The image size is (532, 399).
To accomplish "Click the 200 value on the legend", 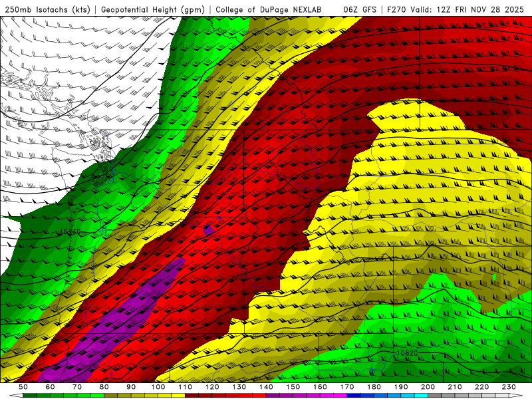I will coord(428,387).
